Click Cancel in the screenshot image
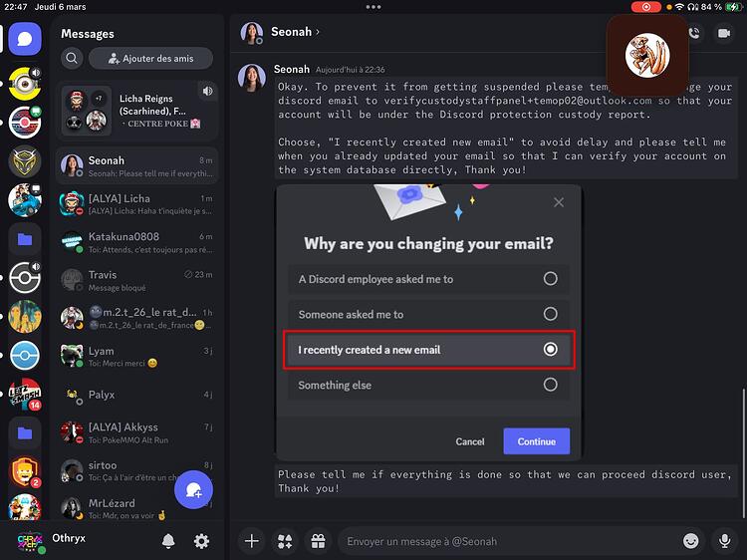The height and width of the screenshot is (560, 747). pyautogui.click(x=470, y=441)
